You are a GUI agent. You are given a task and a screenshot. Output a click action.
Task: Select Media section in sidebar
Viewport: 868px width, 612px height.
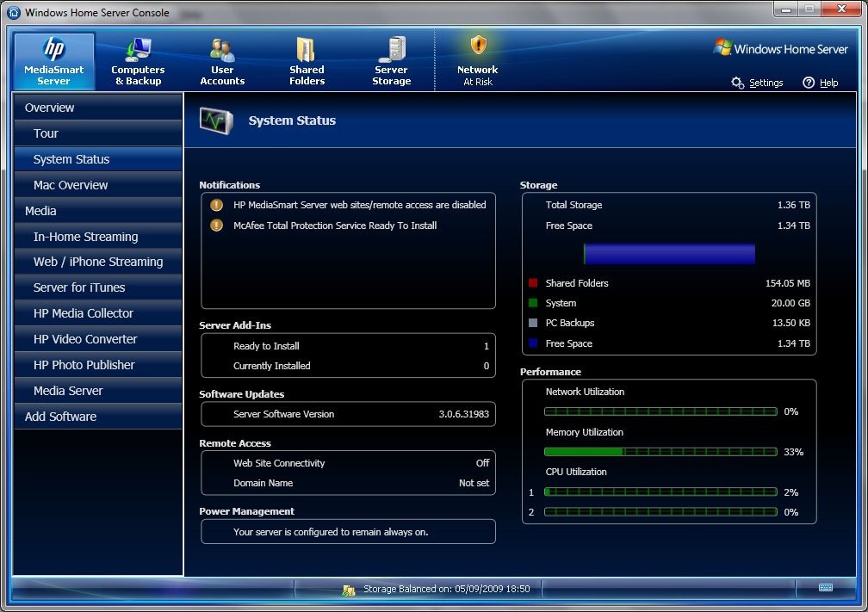tap(98, 211)
